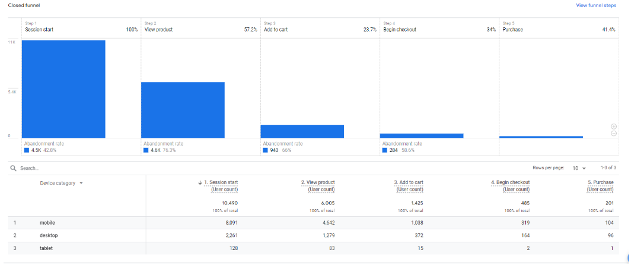Click the 4.6K abandonment color swatch

146,150
